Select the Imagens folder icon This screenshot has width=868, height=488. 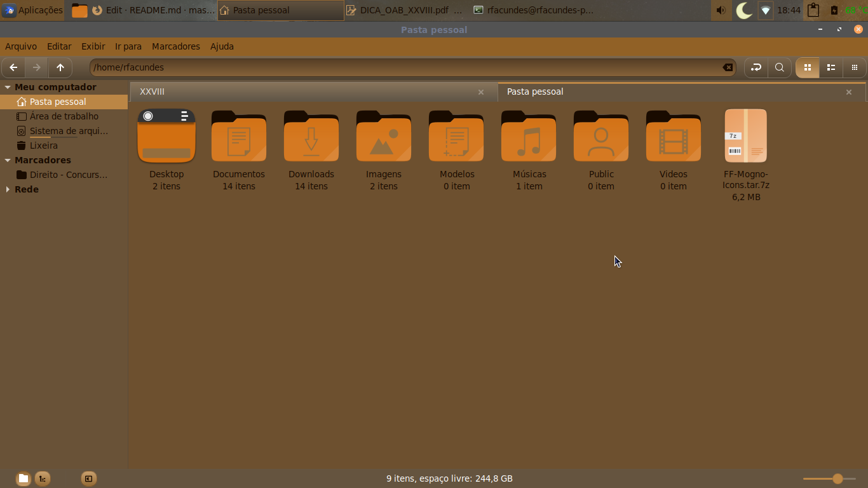tap(384, 136)
